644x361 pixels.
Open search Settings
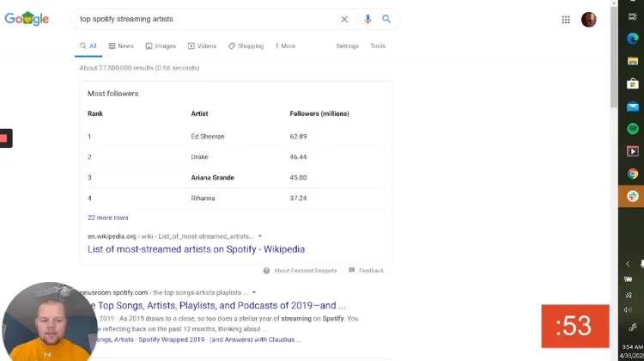347,46
